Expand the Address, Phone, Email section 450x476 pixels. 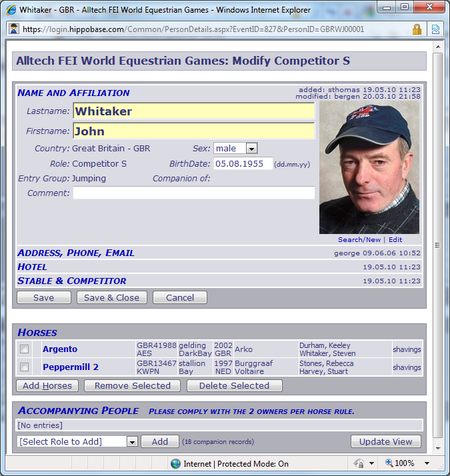click(76, 253)
